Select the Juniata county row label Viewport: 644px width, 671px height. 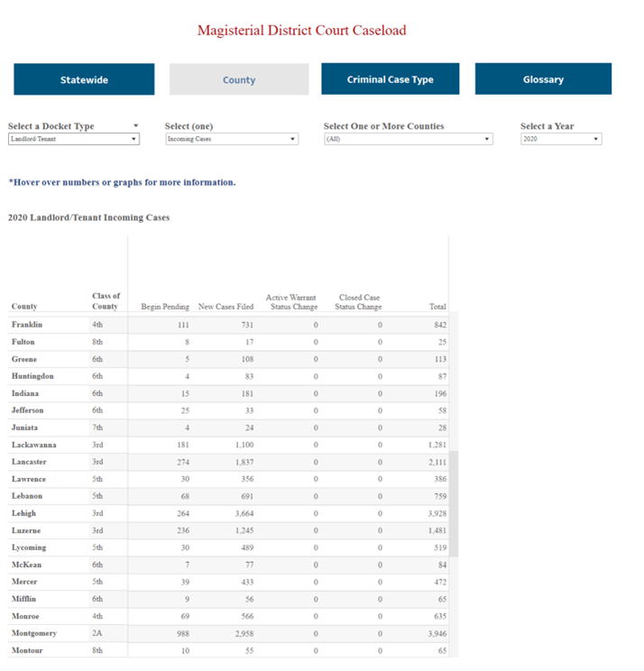[25, 427]
